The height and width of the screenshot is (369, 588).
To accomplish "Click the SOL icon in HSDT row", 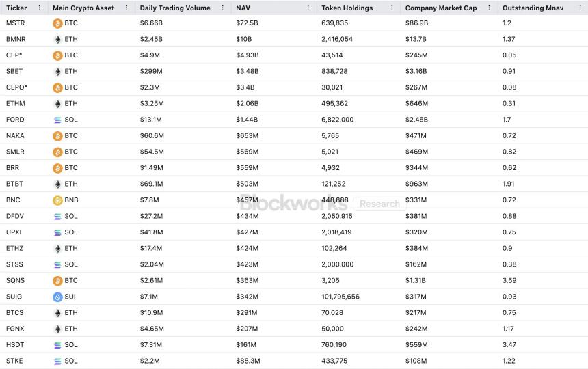I will tap(57, 345).
